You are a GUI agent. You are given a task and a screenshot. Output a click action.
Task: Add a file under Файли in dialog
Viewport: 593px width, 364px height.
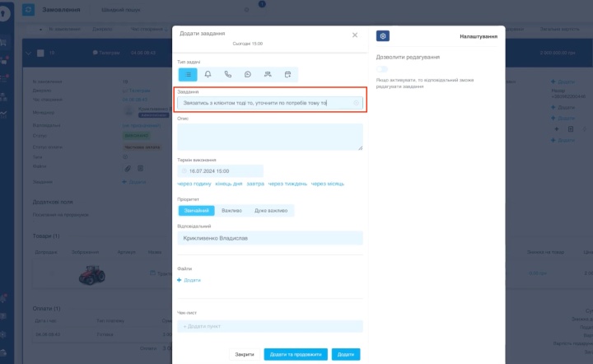(x=189, y=280)
